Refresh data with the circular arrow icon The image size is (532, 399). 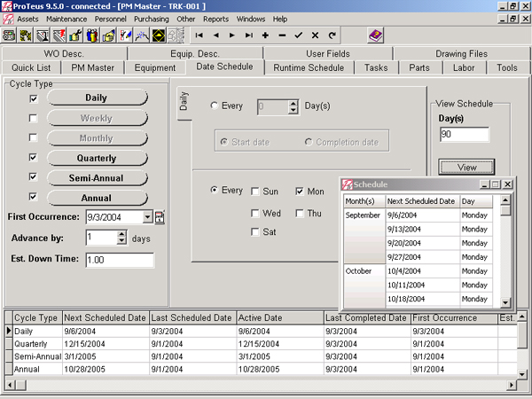(x=332, y=35)
